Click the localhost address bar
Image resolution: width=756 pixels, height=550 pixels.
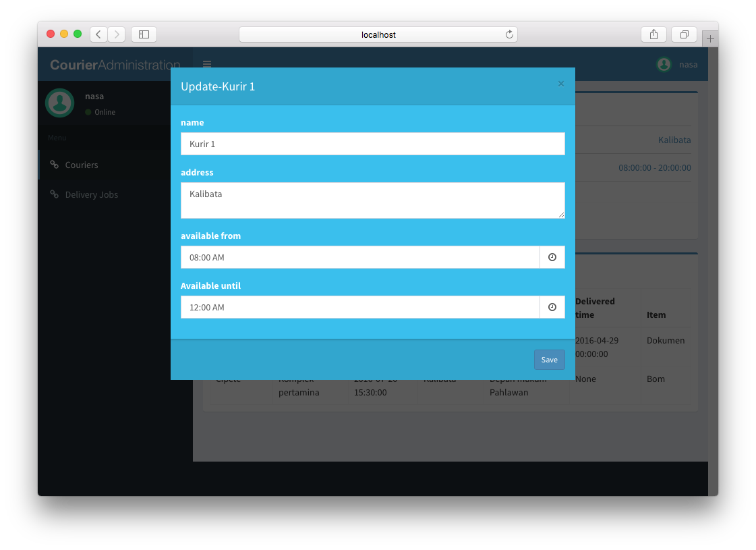tap(378, 34)
